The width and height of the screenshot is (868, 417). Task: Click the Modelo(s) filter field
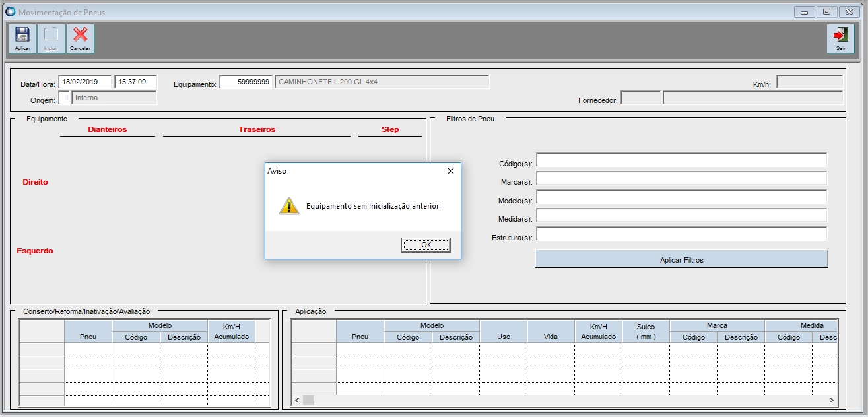tap(682, 197)
